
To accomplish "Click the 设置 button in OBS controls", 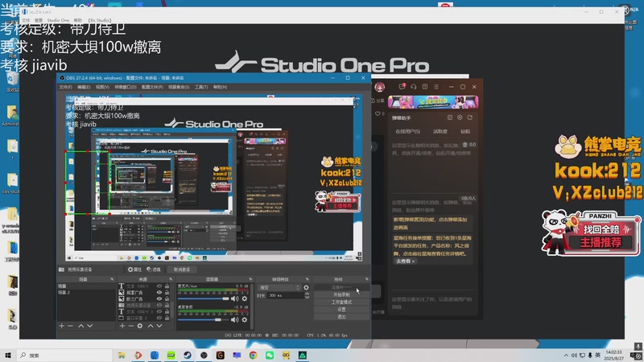I will 341,310.
